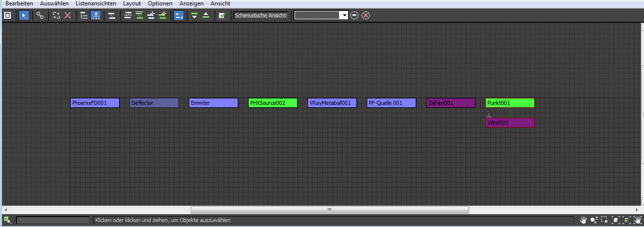Activate the Select arrow tool
This screenshot has width=644, height=227.
pos(24,15)
